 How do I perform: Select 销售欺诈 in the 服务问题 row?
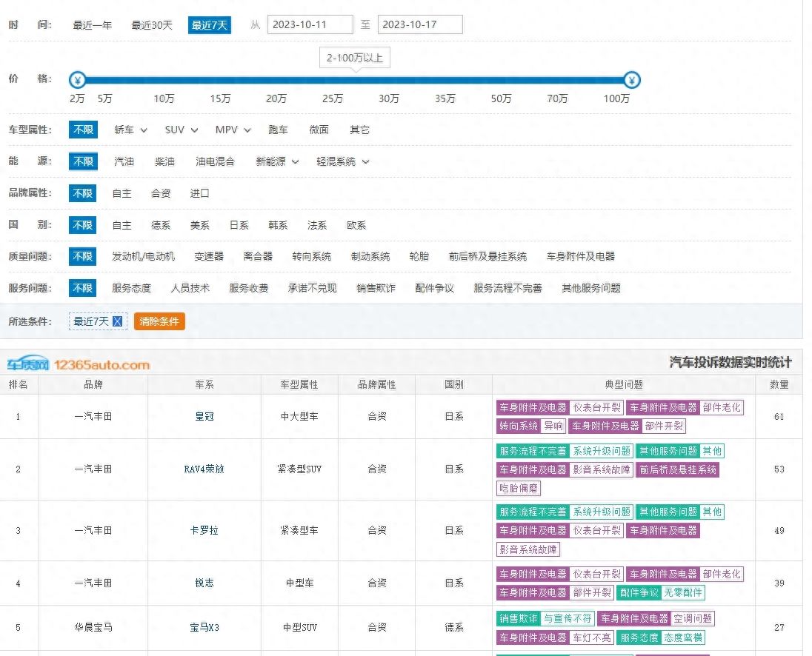(376, 288)
